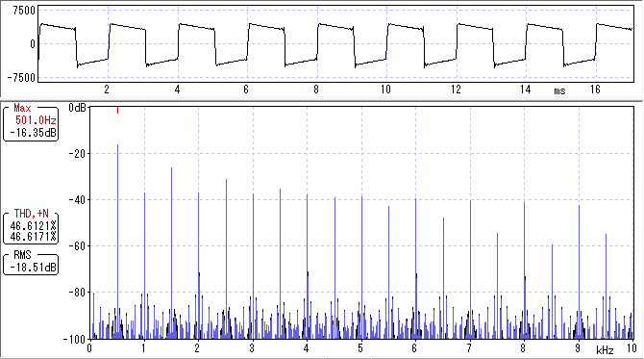Click the red peak marker above the 500 Hz spike
This screenshot has height=359, width=644.
pos(117,110)
